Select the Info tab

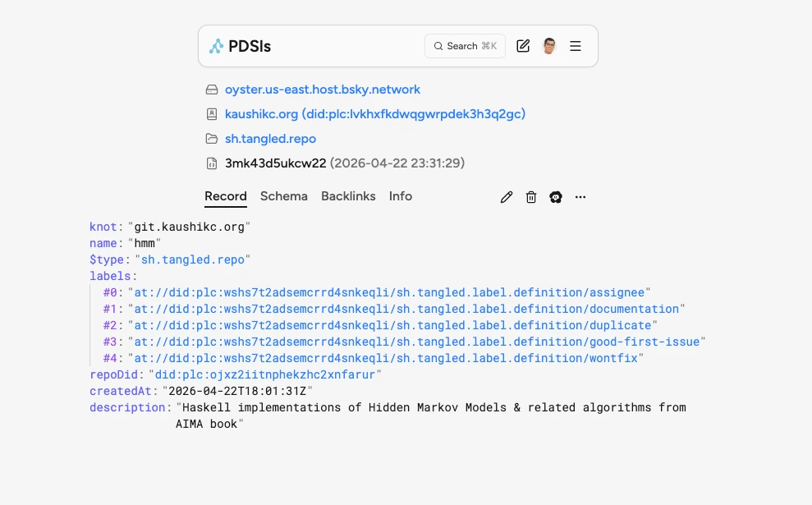(401, 196)
